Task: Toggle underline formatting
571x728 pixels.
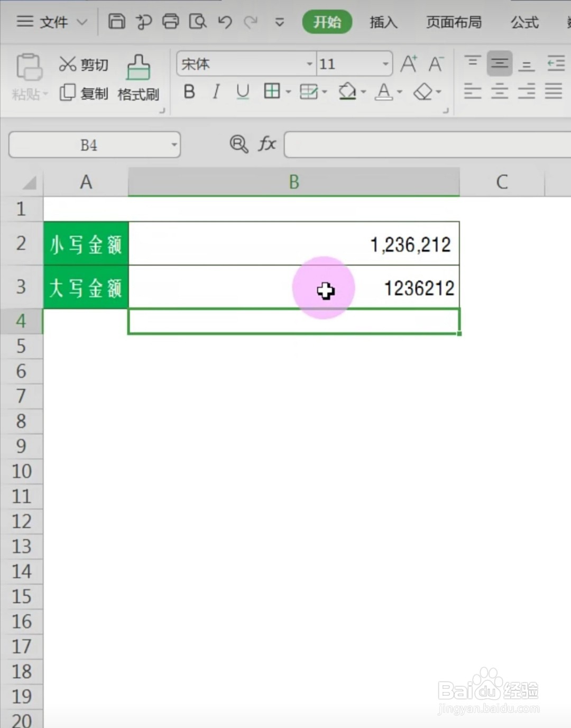Action: 243,92
